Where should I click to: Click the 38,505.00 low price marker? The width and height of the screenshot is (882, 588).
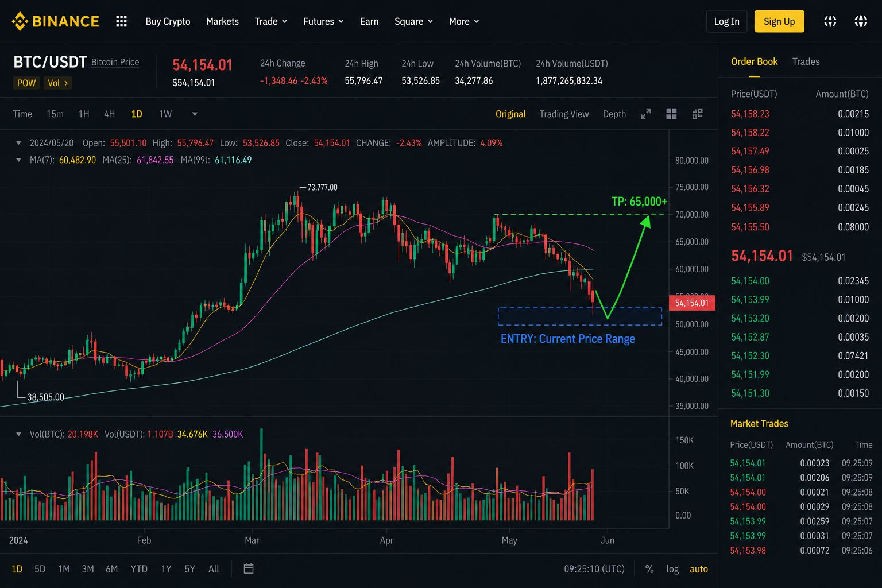46,397
